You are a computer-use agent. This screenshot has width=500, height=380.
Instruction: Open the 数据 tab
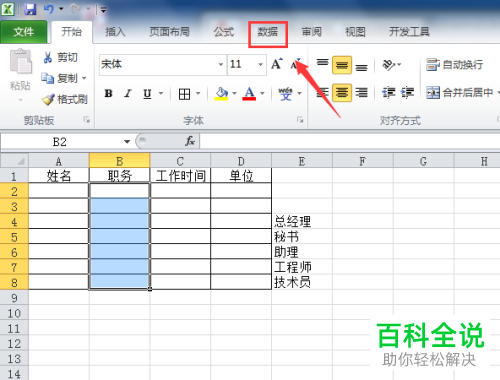(268, 32)
